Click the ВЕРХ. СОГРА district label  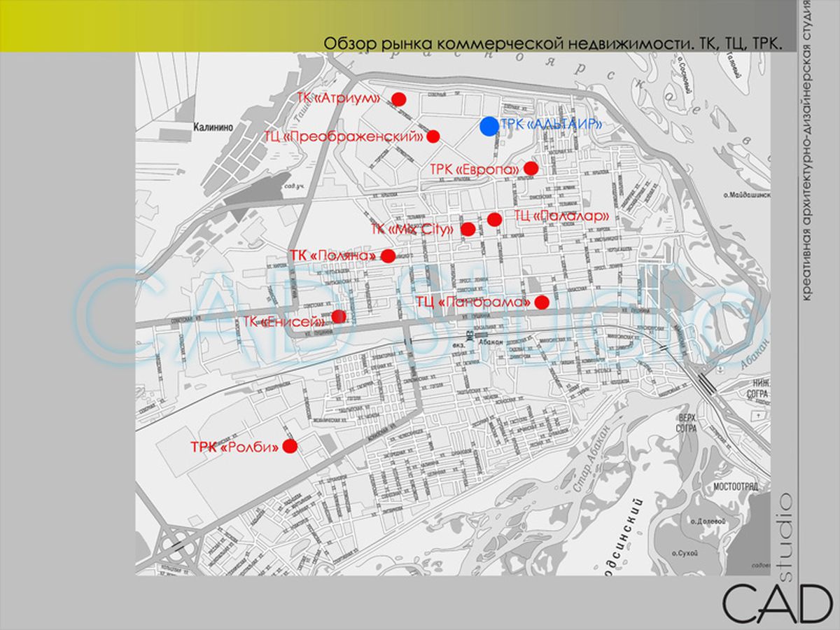coord(688,422)
